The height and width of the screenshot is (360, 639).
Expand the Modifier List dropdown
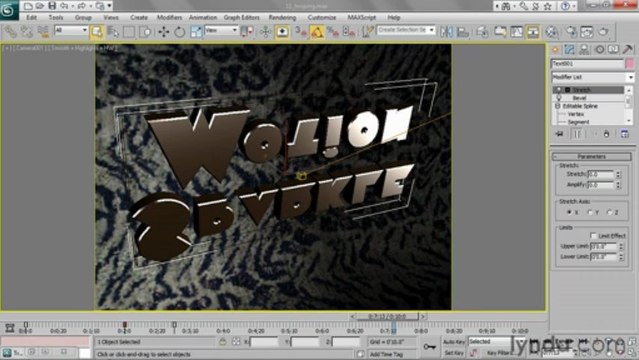coord(593,77)
